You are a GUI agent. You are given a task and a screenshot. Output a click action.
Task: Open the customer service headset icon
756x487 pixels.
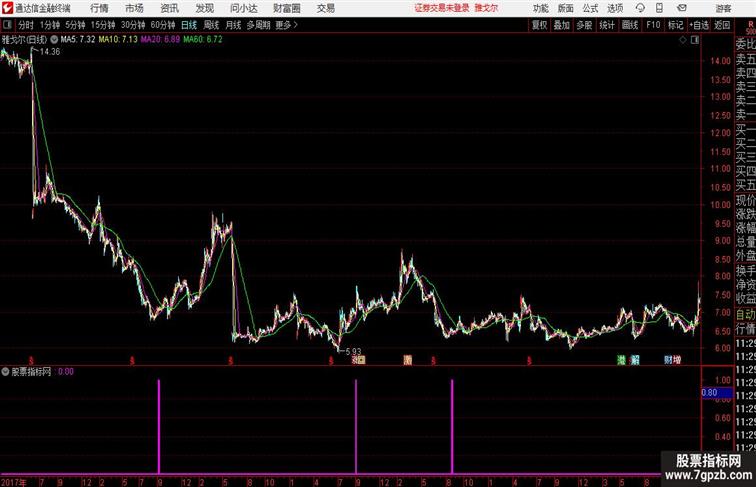640,8
